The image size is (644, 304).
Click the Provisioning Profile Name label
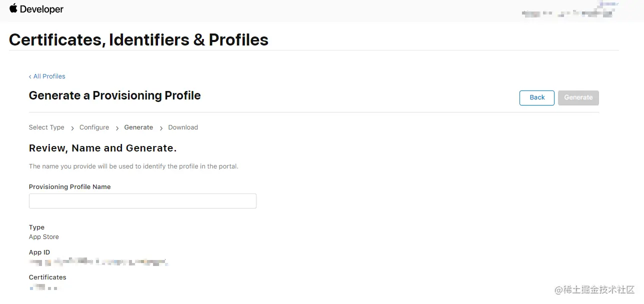coord(69,187)
